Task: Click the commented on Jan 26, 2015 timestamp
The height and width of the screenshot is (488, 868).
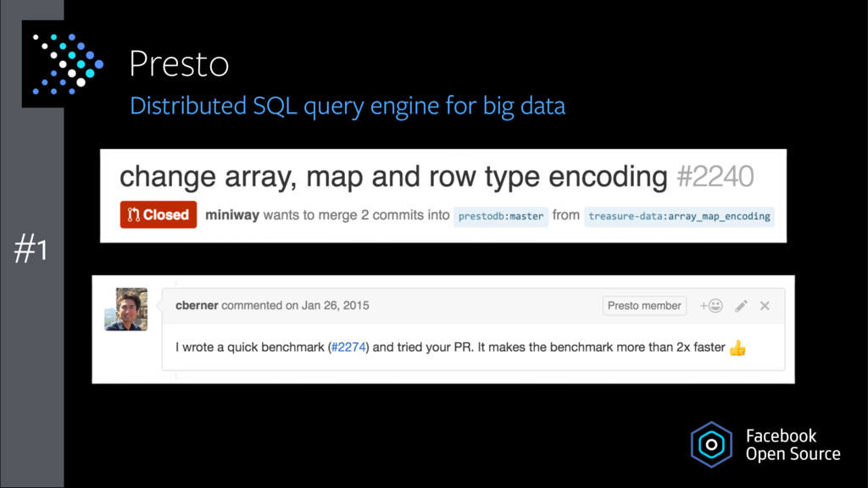Action: tap(295, 305)
